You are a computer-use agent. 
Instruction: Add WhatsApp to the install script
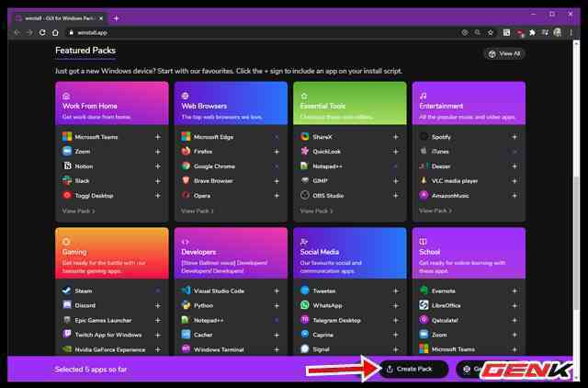(396, 306)
